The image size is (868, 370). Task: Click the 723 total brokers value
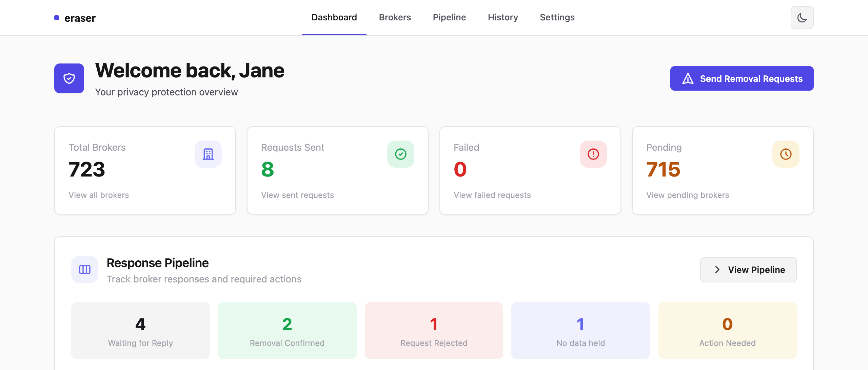click(87, 169)
